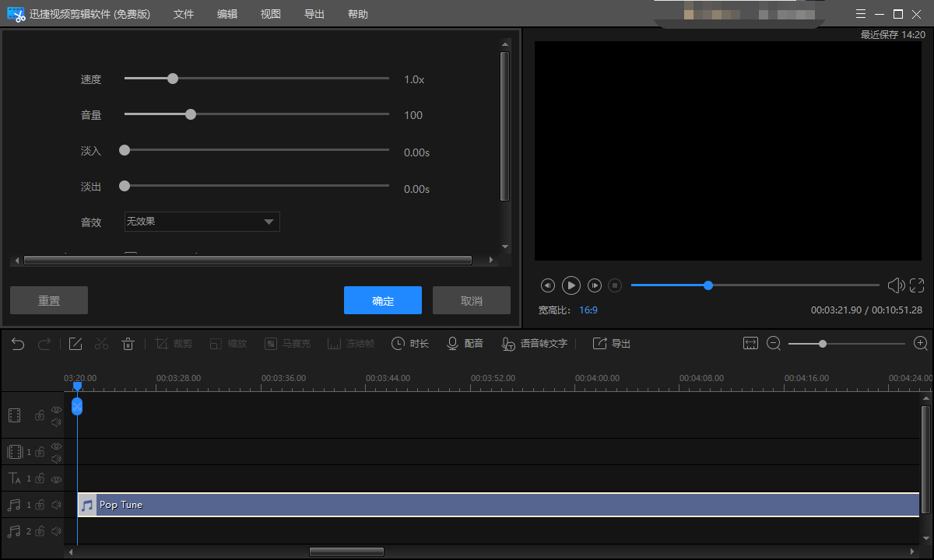Open 语音转文字 speech-to-text tool

534,344
